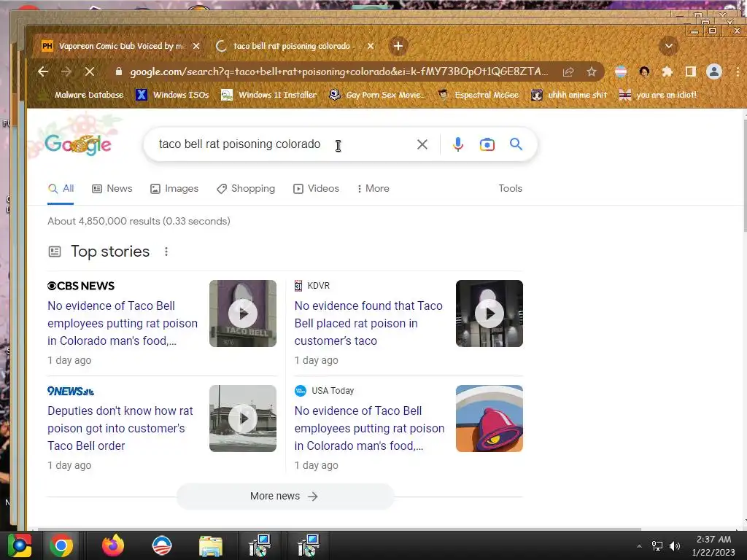Share this page from the address bar

pyautogui.click(x=568, y=72)
